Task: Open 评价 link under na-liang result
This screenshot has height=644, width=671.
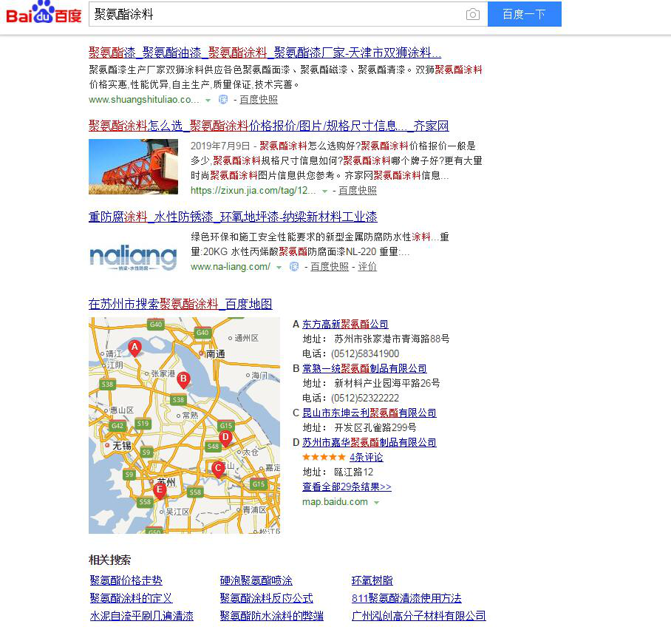Action: pos(367,267)
